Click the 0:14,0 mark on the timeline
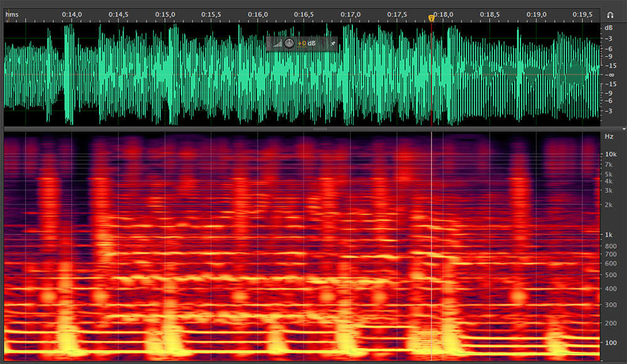Viewport: 627px width, 364px height. pyautogui.click(x=72, y=14)
